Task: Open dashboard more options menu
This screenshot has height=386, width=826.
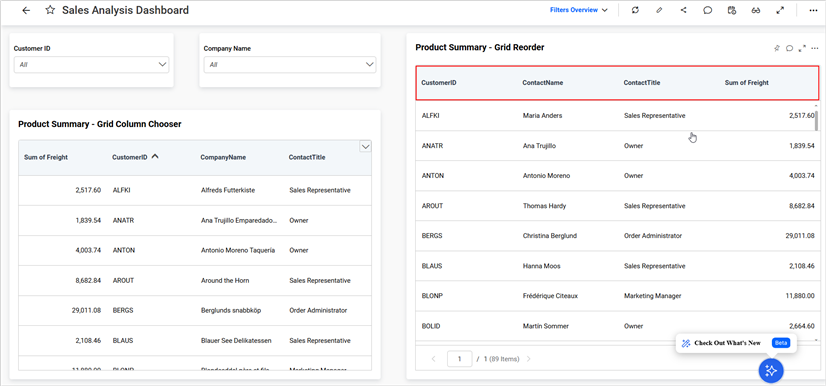Action: [x=813, y=10]
